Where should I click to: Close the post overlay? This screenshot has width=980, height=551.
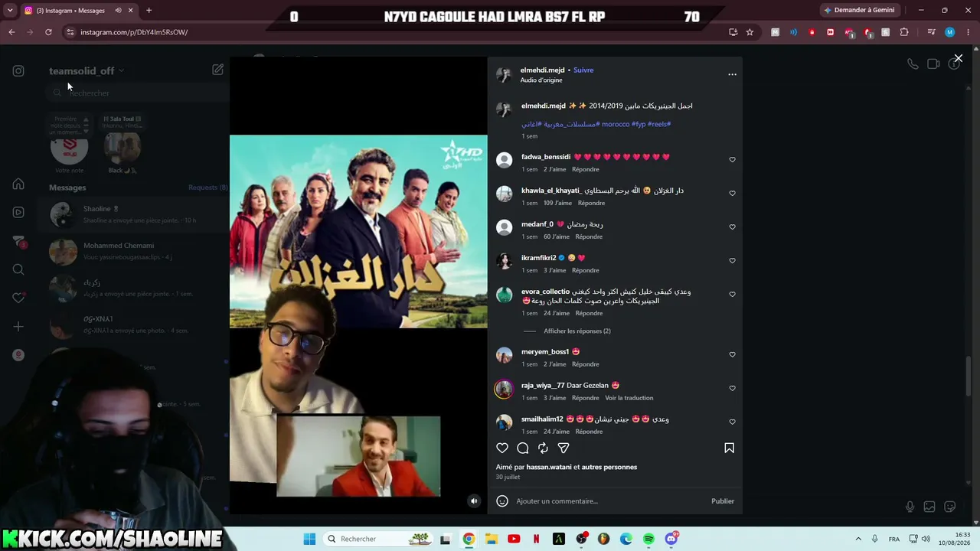[x=958, y=58]
